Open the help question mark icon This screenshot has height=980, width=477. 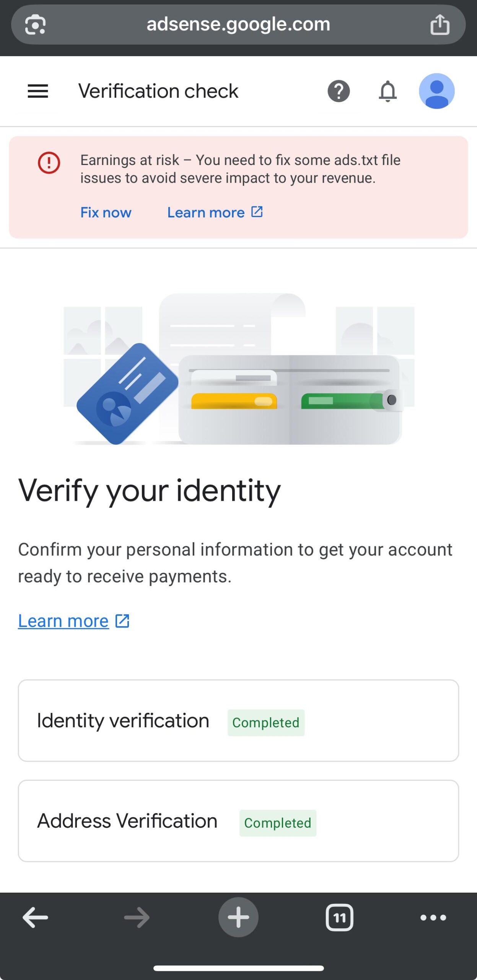point(339,91)
